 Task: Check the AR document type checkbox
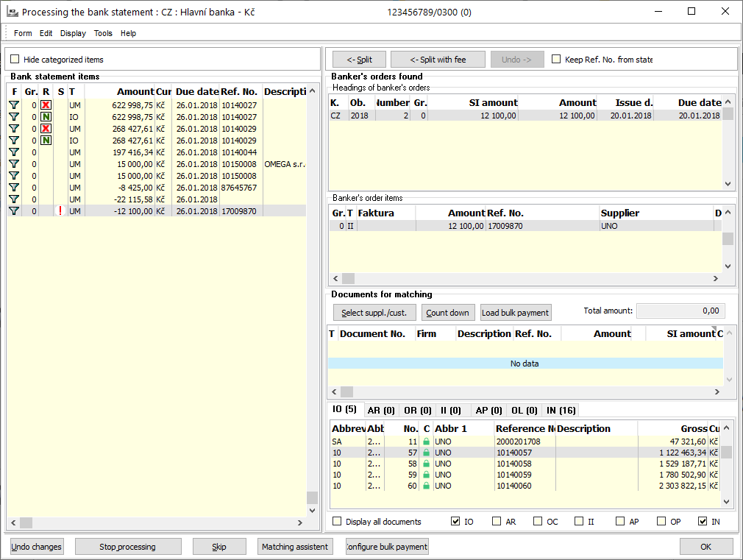click(x=497, y=521)
